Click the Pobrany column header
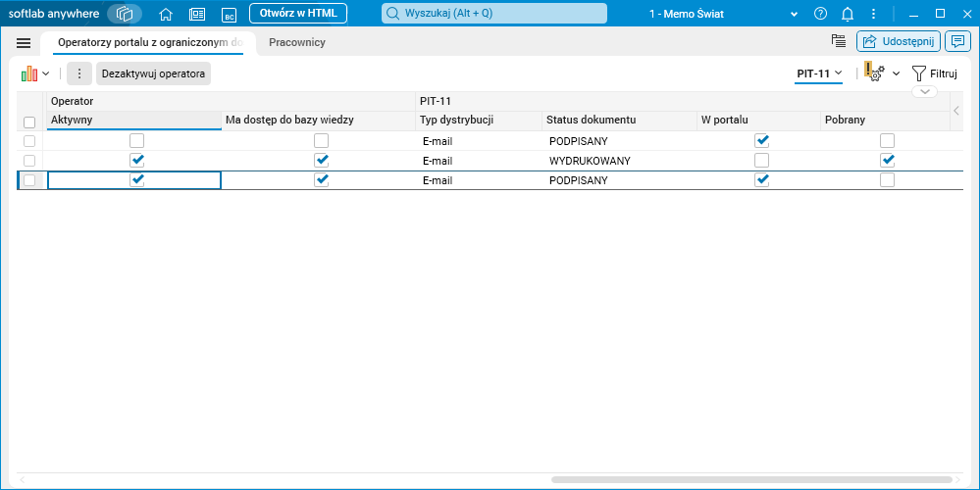Screen dimensions: 980x490 tap(885, 120)
